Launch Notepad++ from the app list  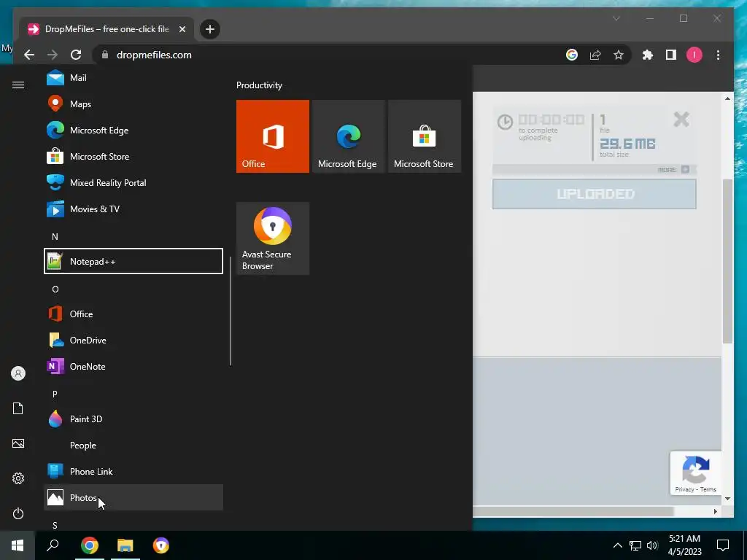tap(133, 261)
